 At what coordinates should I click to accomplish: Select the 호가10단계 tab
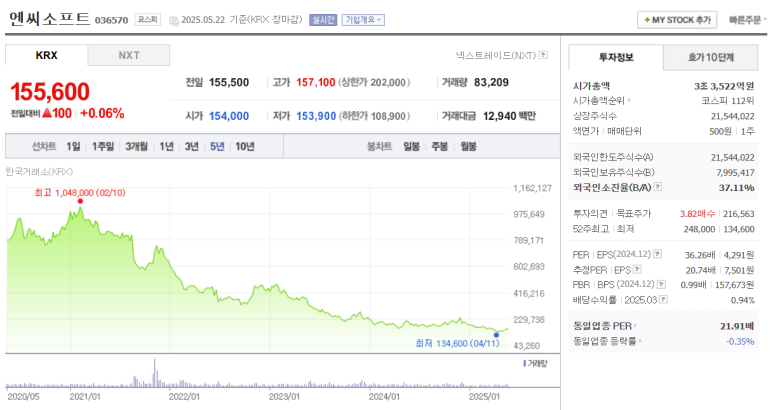click(710, 58)
